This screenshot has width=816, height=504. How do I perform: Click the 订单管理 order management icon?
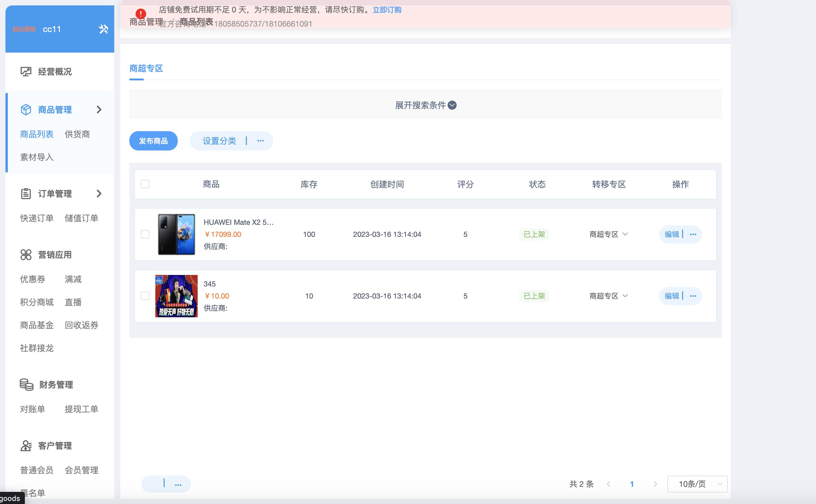click(x=26, y=193)
